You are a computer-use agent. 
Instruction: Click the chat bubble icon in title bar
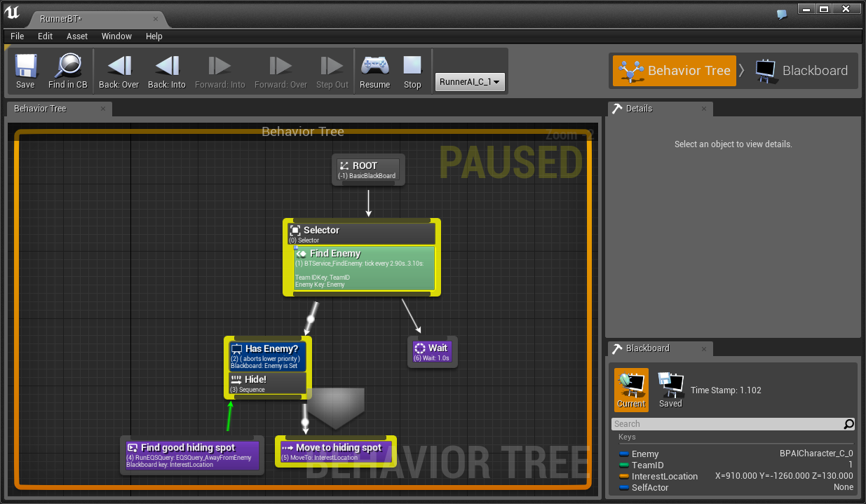pyautogui.click(x=782, y=14)
